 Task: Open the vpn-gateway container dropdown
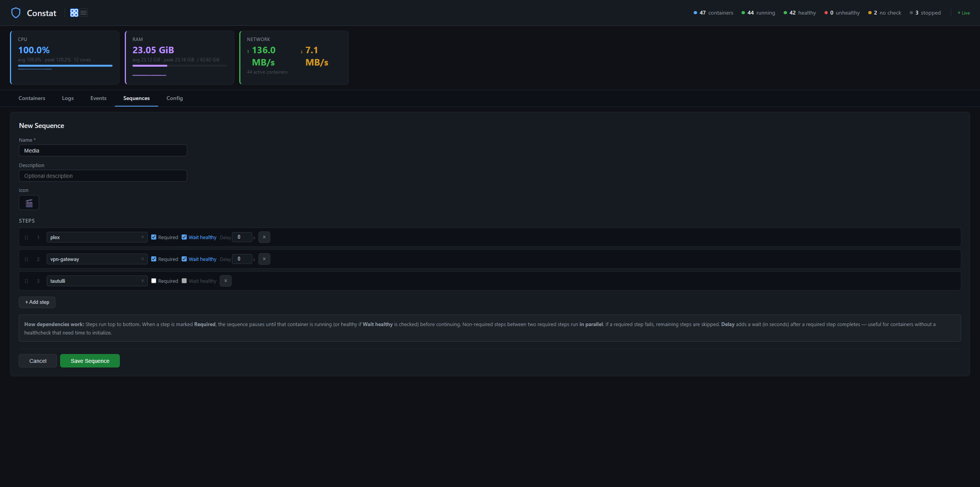pyautogui.click(x=97, y=259)
